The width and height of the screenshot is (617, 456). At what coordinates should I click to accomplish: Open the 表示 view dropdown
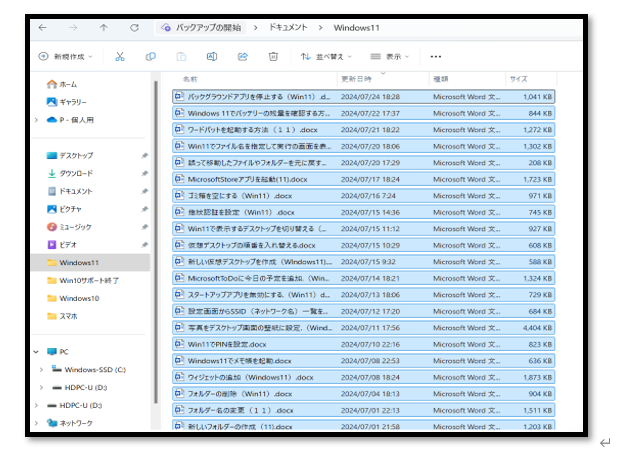390,57
